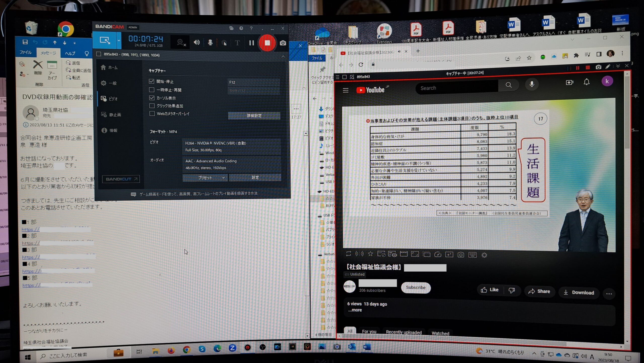Open YouTube hamburger guide menu
Screen dimensions: 644x363
pyautogui.click(x=345, y=90)
